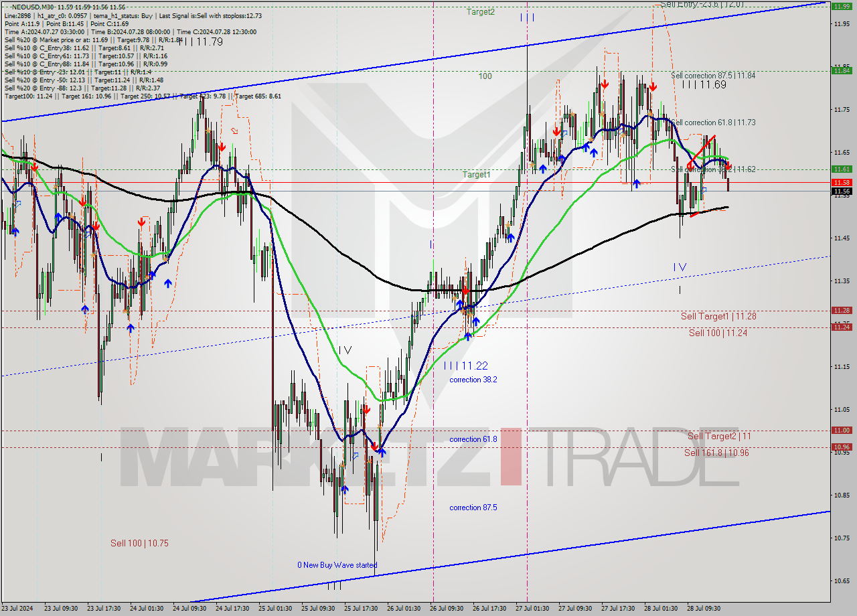
Task: Click the '28 Jul 09:30' time axis label
Action: click(x=704, y=609)
